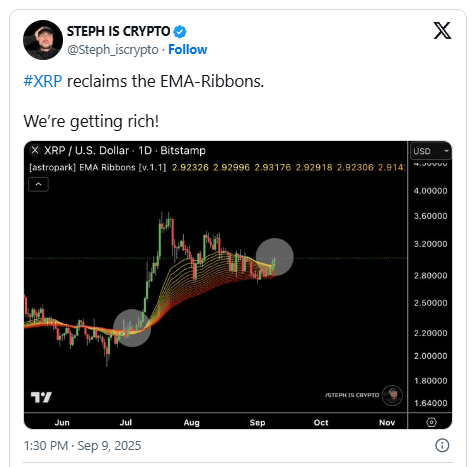
Task: Click the TradingView logo on chart
Action: point(41,397)
